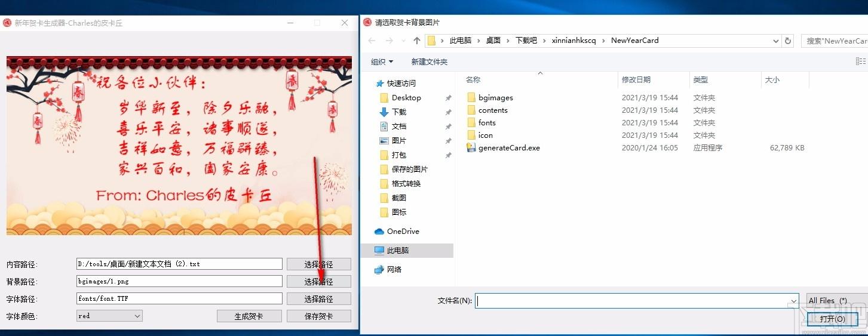Click the 生成贺卡 button
The width and height of the screenshot is (868, 336).
[249, 316]
